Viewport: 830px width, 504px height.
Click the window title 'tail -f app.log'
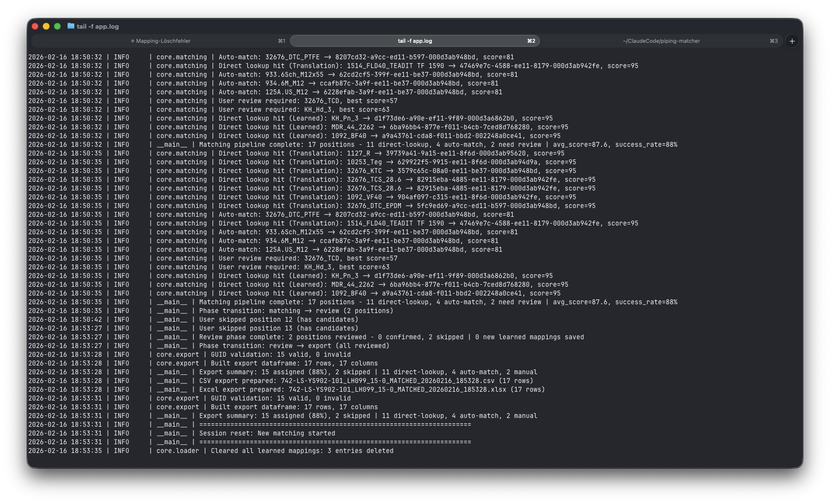98,27
